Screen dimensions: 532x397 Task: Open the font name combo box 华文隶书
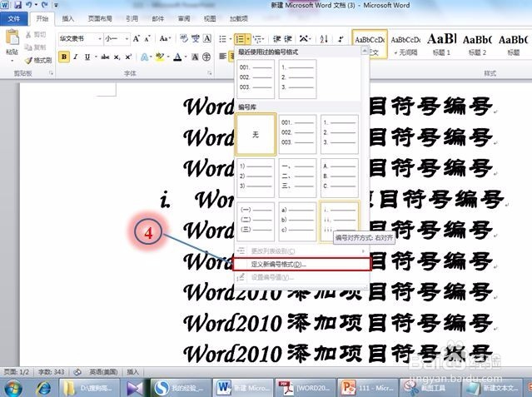click(x=80, y=38)
